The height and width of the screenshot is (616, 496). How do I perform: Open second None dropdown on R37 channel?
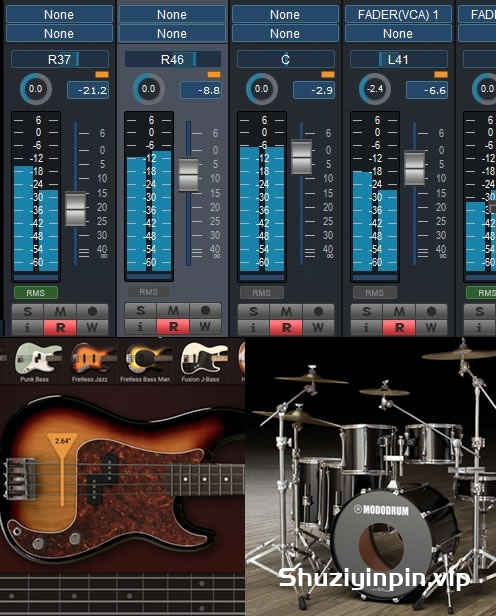[x=59, y=33]
